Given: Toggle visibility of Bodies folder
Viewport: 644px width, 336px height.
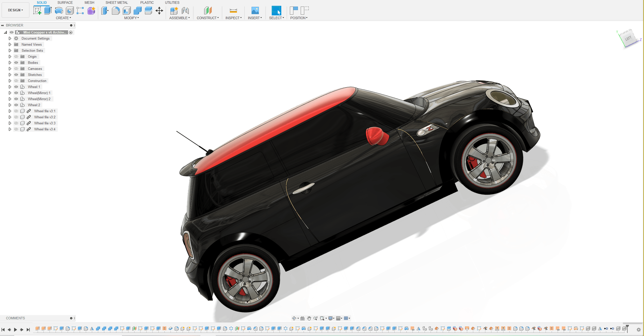Looking at the screenshot, I should click(16, 63).
